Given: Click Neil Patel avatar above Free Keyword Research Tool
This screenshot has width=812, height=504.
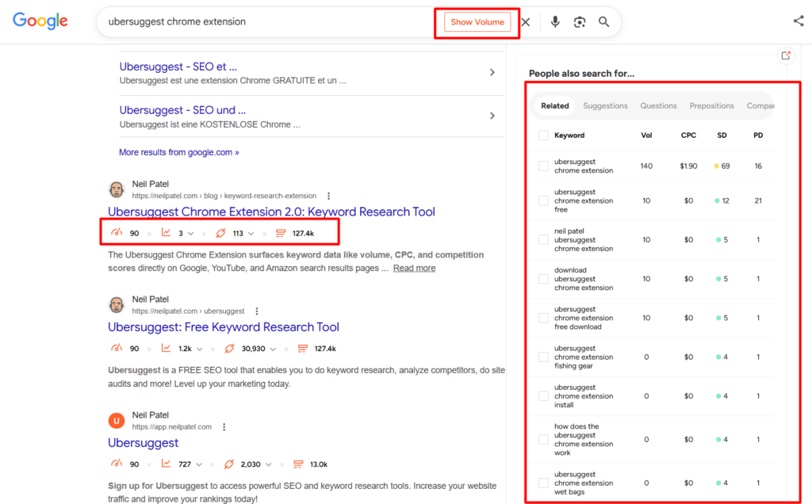Looking at the screenshot, I should [117, 305].
